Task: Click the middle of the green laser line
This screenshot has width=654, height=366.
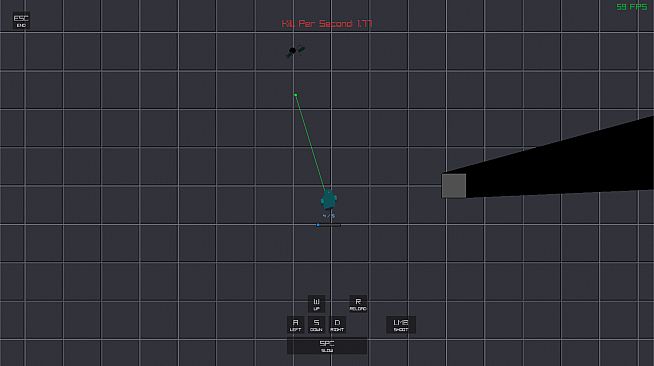Action: (x=311, y=143)
